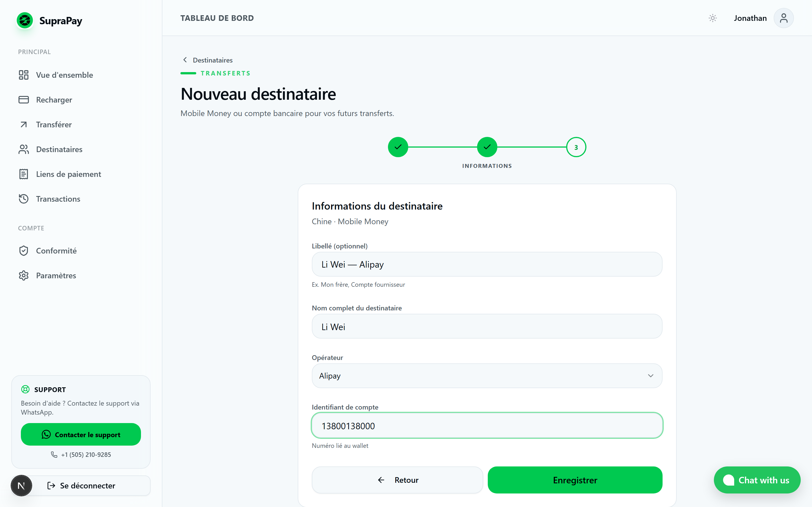
Task: Return to first completed step checkmark
Action: (x=398, y=147)
